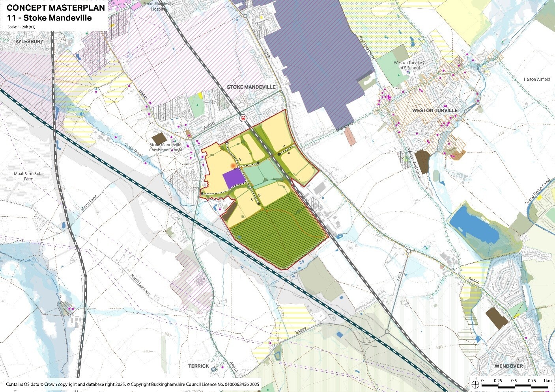Click the 'Stoke Brook' label

click(134, 150)
